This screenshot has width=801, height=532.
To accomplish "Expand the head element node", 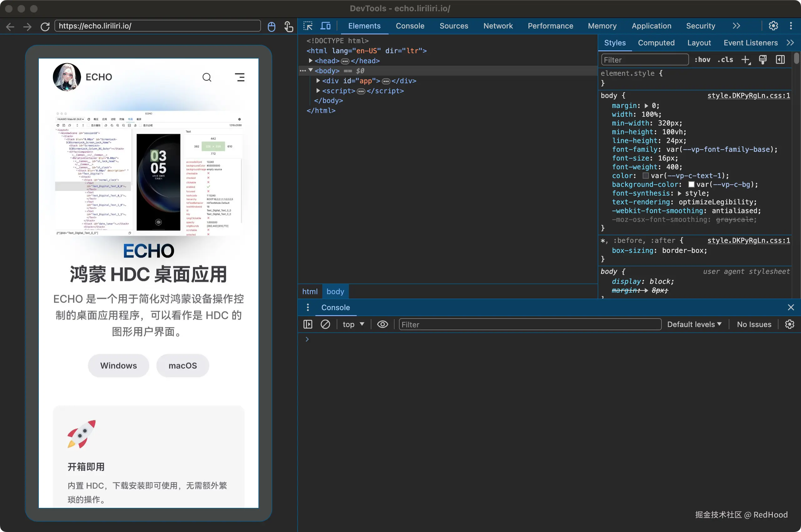I will 310,61.
